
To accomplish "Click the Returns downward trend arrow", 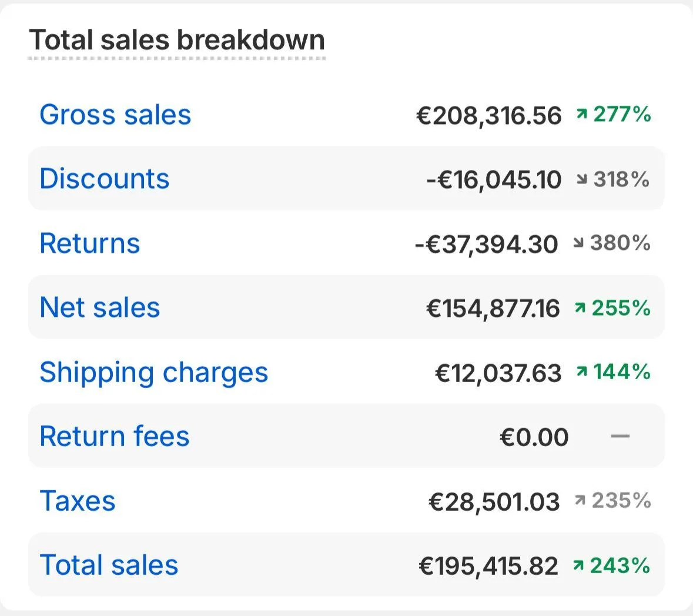I will pyautogui.click(x=579, y=243).
